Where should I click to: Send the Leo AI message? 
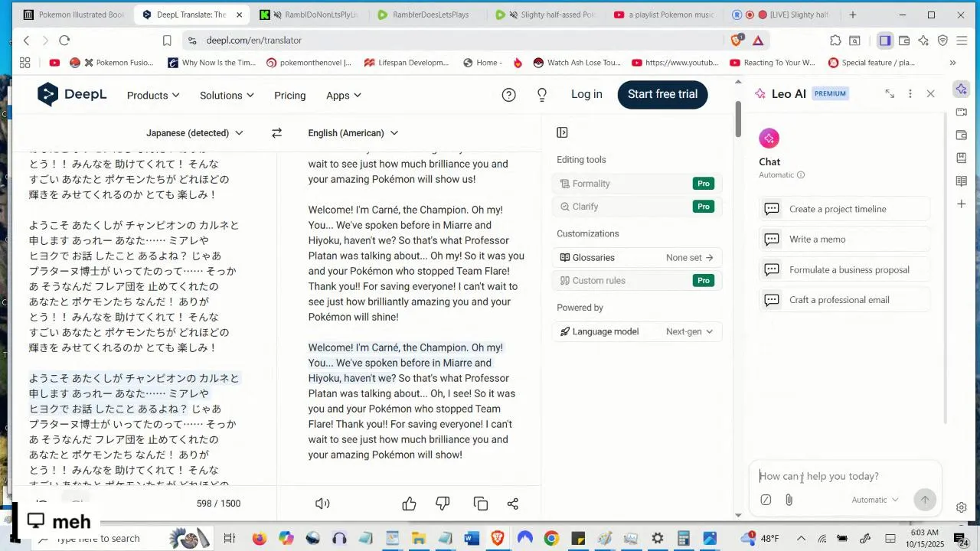coord(925,500)
